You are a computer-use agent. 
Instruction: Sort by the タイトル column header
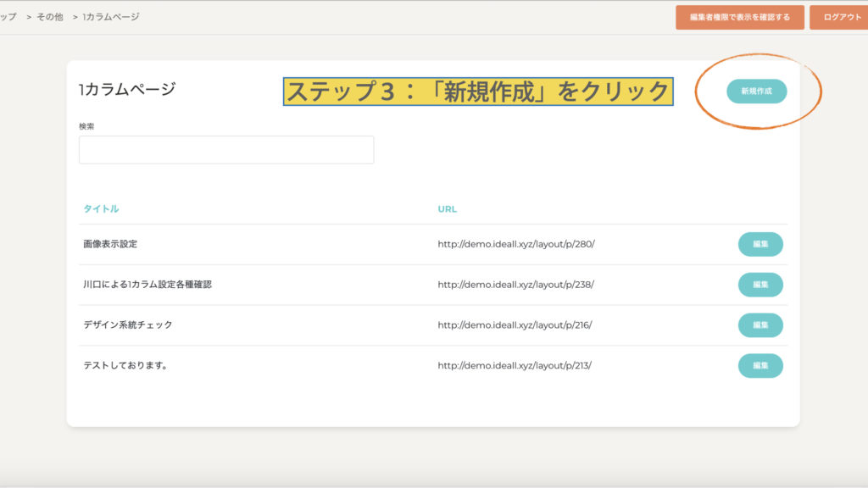[101, 209]
